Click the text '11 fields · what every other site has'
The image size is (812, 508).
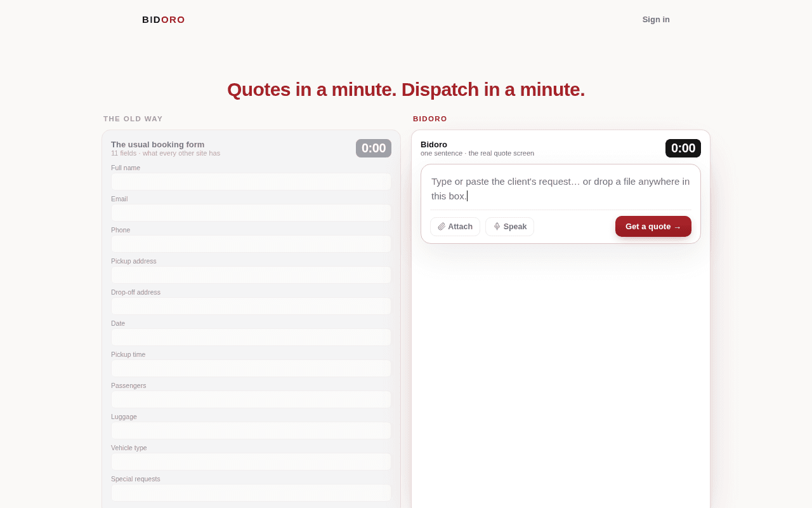166,153
